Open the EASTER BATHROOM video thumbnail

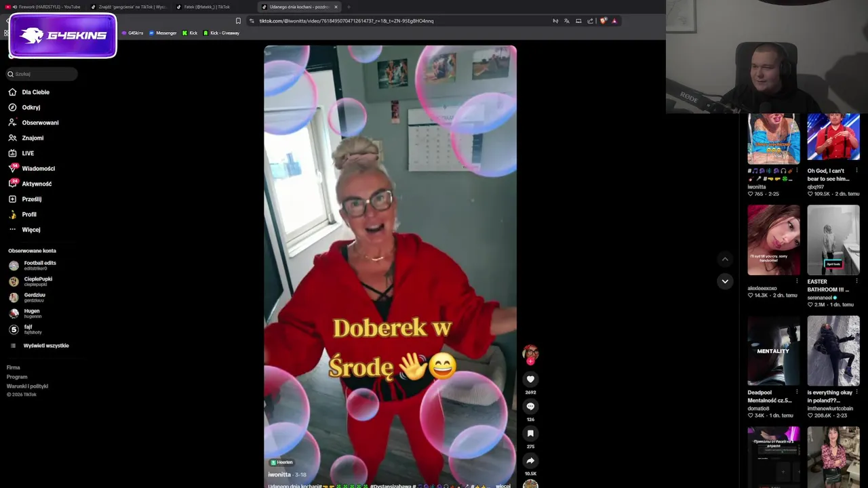833,240
